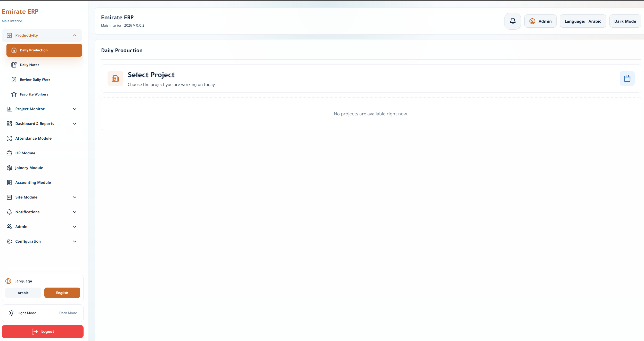
Task: Collapse the Productivity section chevron
Action: pos(75,35)
